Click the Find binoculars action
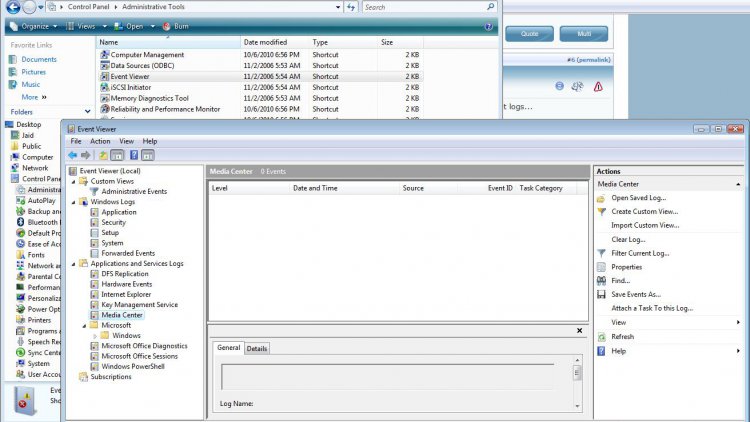Image resolution: width=750 pixels, height=422 pixels. tap(601, 281)
